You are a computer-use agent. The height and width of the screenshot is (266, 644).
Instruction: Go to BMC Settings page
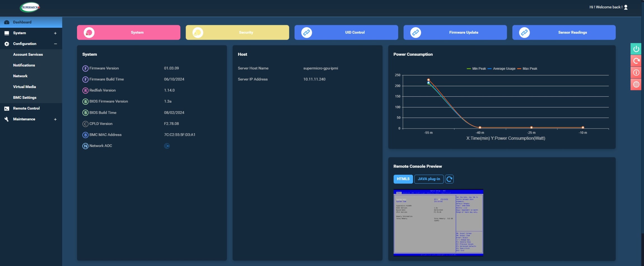point(25,98)
